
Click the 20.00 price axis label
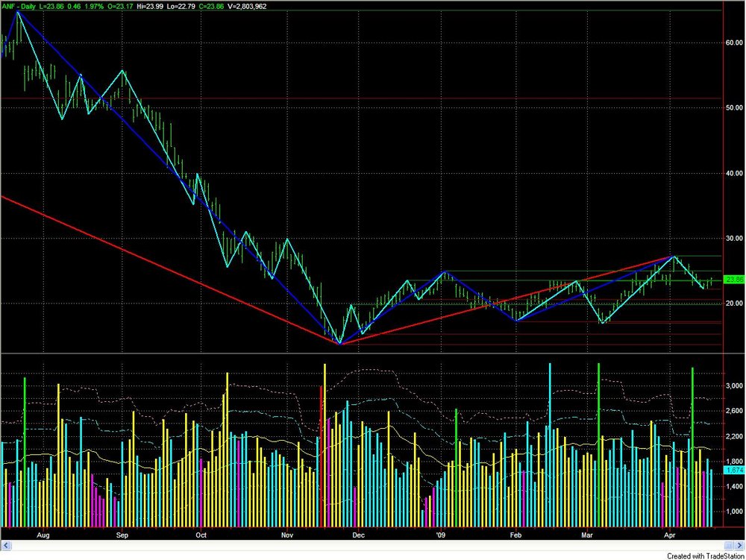click(x=734, y=303)
